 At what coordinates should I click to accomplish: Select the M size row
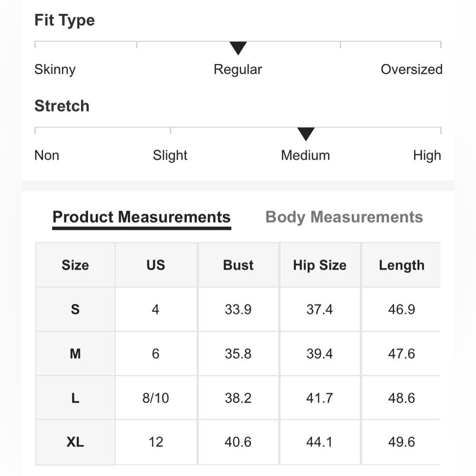[x=238, y=354]
